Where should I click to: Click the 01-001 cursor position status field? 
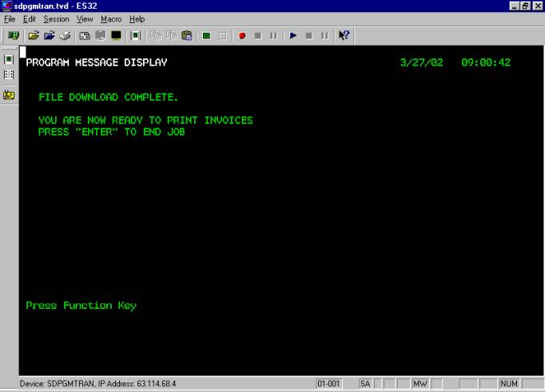329,384
